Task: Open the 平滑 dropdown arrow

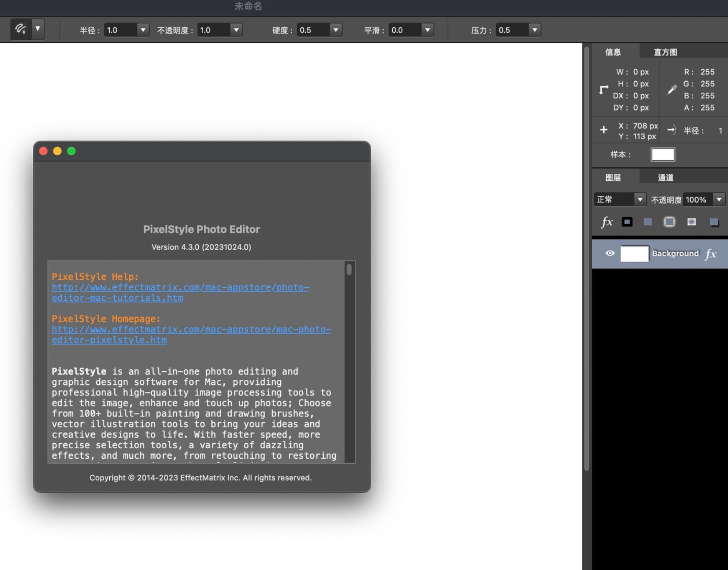Action: [x=427, y=30]
